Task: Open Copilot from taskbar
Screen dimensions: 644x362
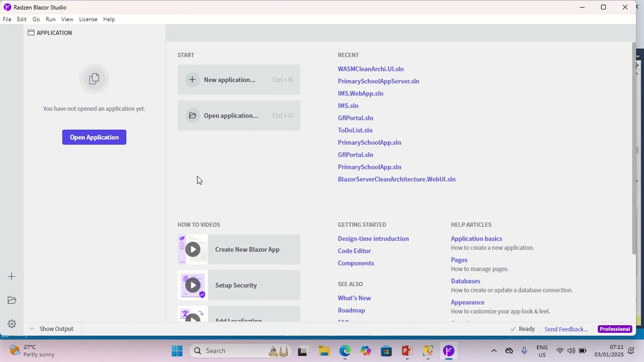Action: 366,351
